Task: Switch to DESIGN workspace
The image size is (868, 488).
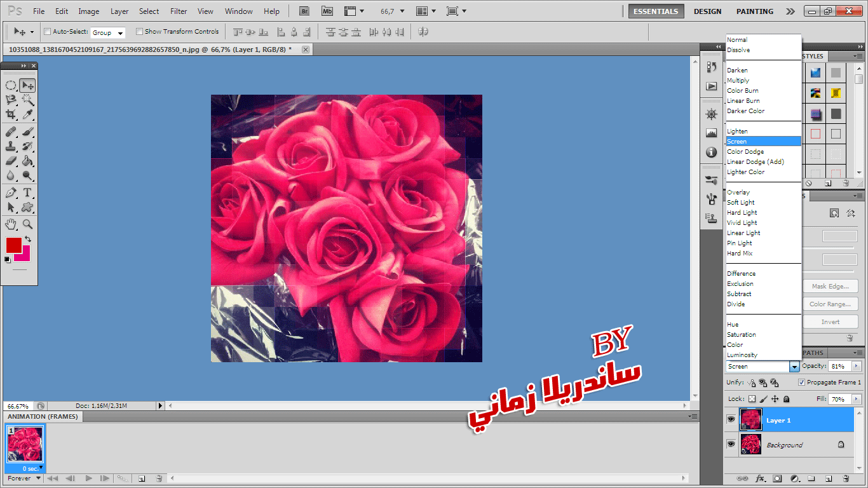Action: 707,11
